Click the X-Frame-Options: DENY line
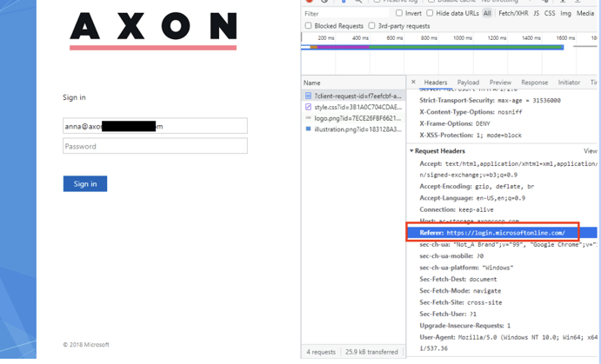 click(455, 123)
